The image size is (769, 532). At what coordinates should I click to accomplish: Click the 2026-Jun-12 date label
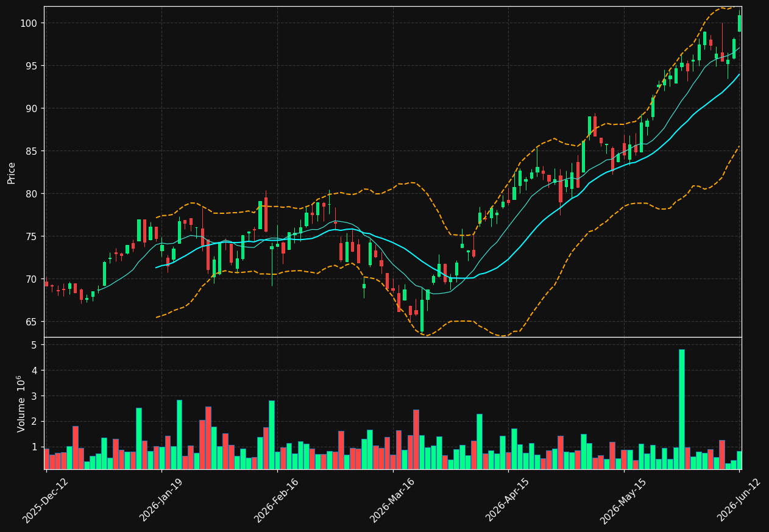(x=739, y=500)
